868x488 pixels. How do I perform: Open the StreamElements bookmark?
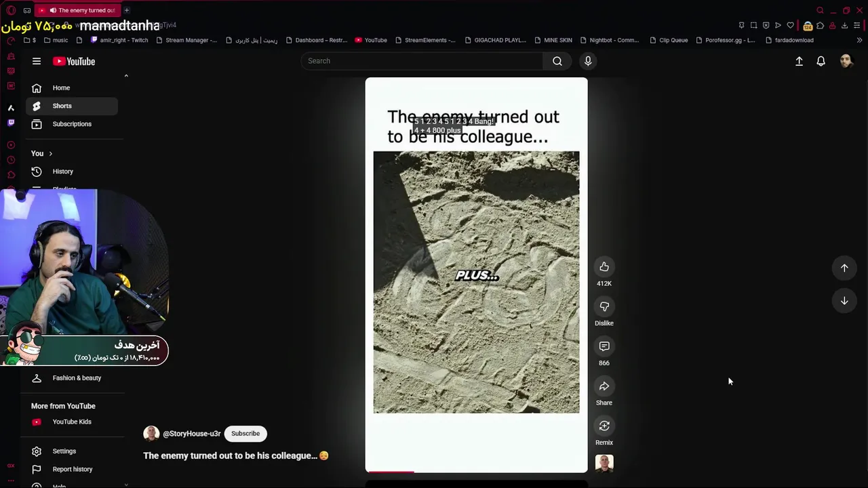425,40
